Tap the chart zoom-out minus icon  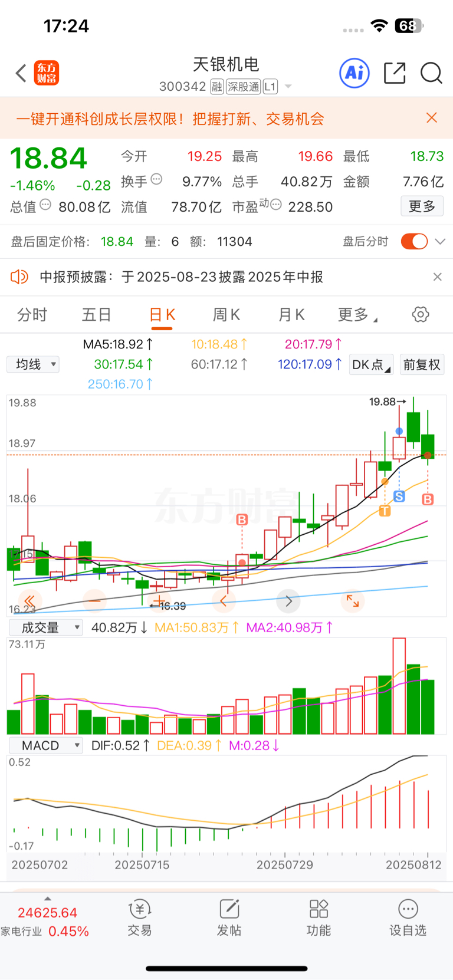point(95,601)
